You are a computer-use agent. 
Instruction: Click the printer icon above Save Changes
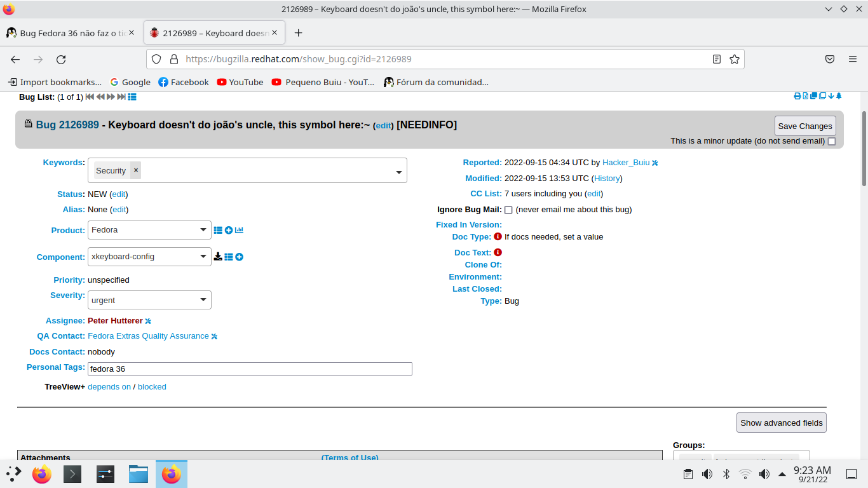797,96
